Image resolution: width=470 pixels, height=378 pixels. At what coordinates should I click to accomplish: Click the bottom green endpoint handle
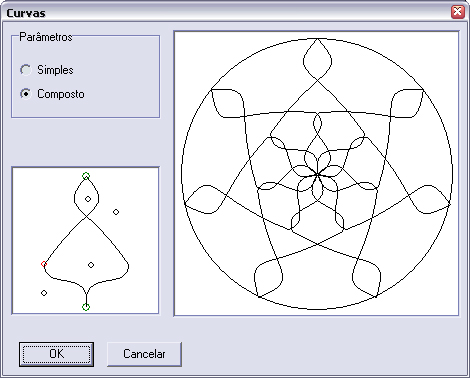pyautogui.click(x=86, y=307)
